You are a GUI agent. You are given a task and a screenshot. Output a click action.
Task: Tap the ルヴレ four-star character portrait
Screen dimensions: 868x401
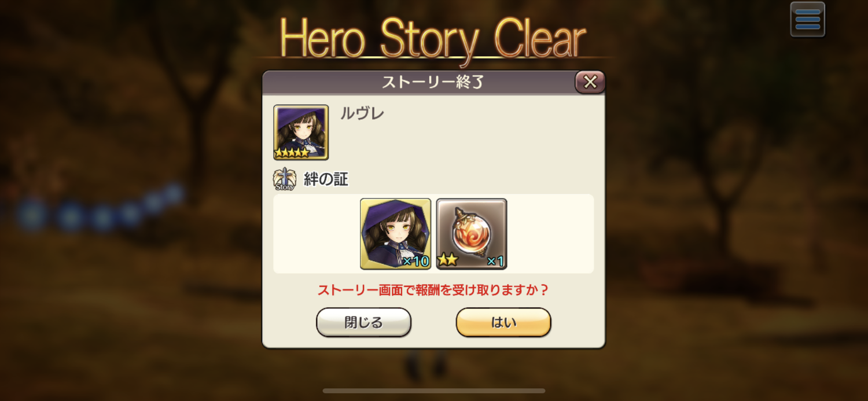(301, 132)
